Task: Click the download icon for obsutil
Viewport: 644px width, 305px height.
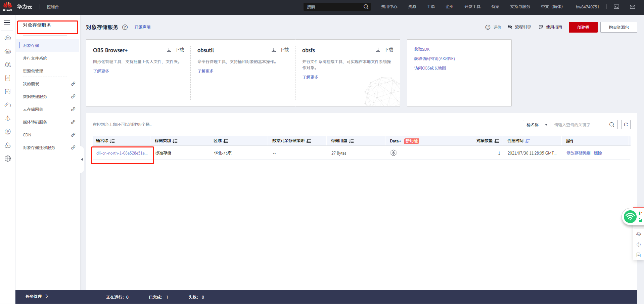Action: pyautogui.click(x=274, y=50)
